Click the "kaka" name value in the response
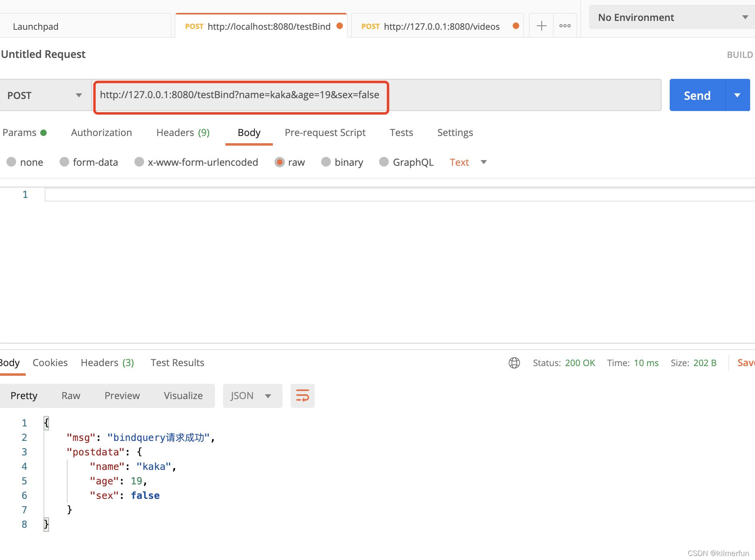 pyautogui.click(x=154, y=466)
